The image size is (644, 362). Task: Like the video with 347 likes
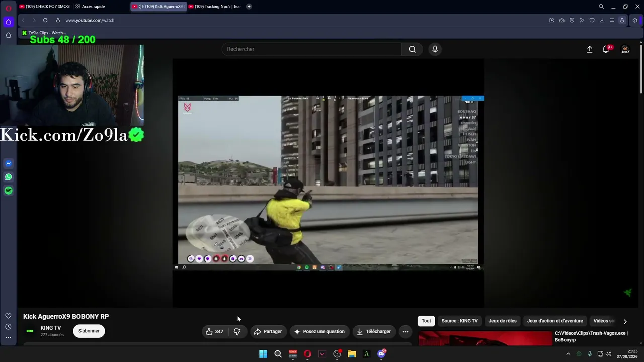tap(214, 332)
